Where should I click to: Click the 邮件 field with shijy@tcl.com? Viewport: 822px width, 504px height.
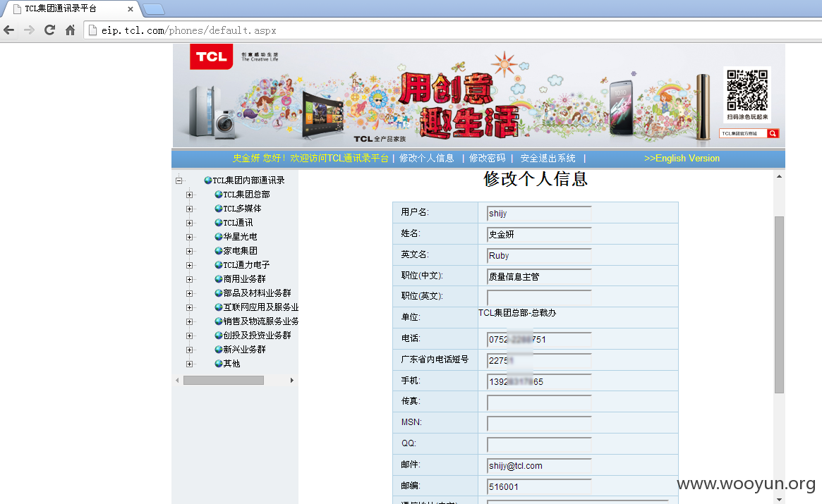[x=539, y=466]
